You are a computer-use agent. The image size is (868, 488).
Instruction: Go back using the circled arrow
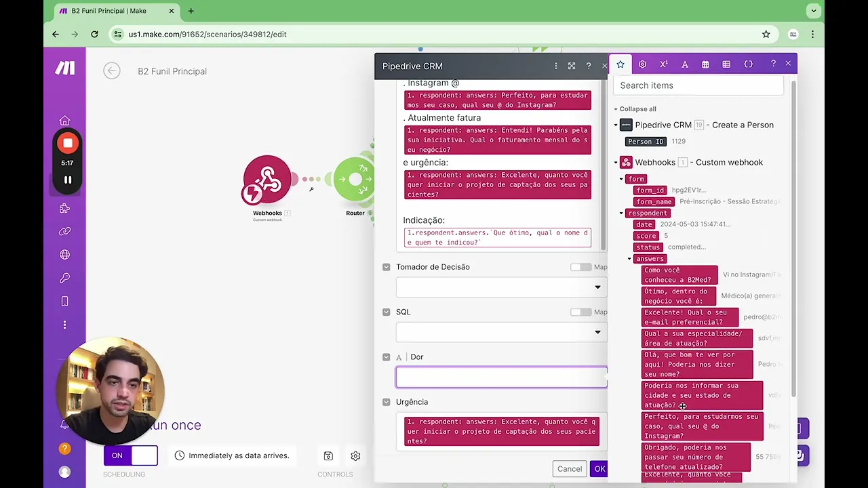[112, 71]
